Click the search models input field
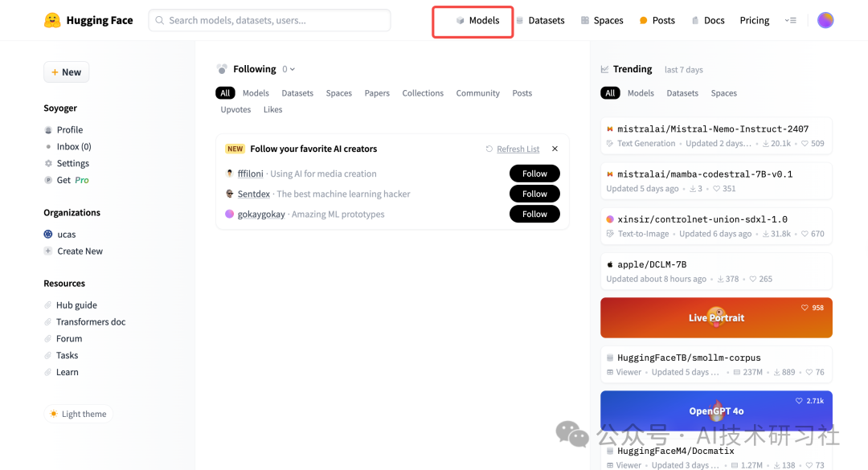The width and height of the screenshot is (868, 470). click(x=269, y=20)
